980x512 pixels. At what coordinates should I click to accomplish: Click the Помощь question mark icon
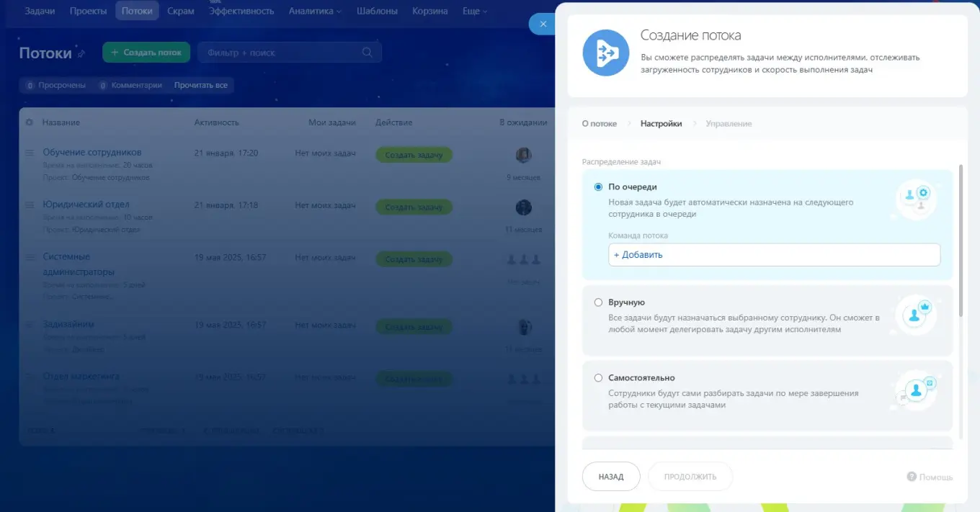tap(910, 476)
